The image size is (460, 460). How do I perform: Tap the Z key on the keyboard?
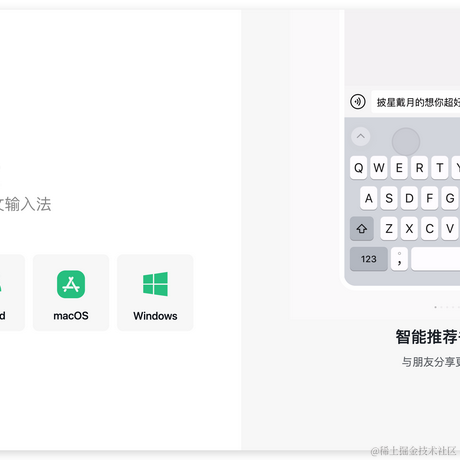point(389,229)
